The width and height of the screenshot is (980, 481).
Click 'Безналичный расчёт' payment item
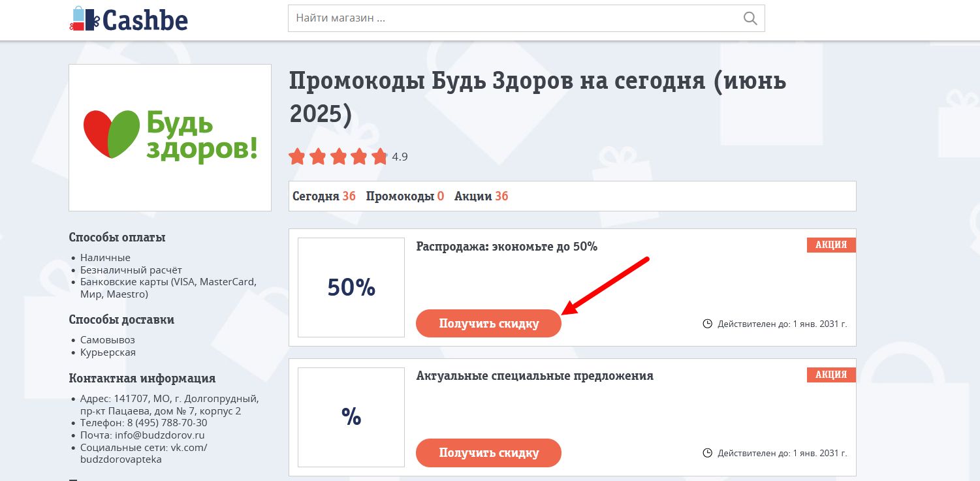131,270
